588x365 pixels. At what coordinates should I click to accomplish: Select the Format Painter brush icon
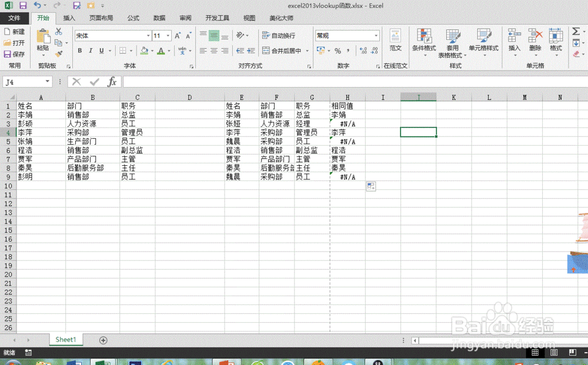59,52
